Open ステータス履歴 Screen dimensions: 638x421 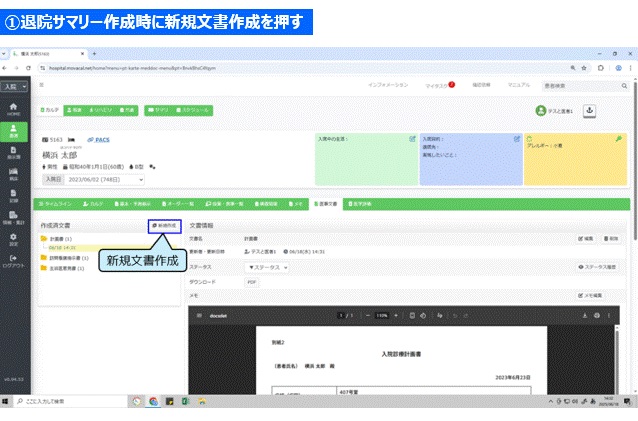pos(597,267)
